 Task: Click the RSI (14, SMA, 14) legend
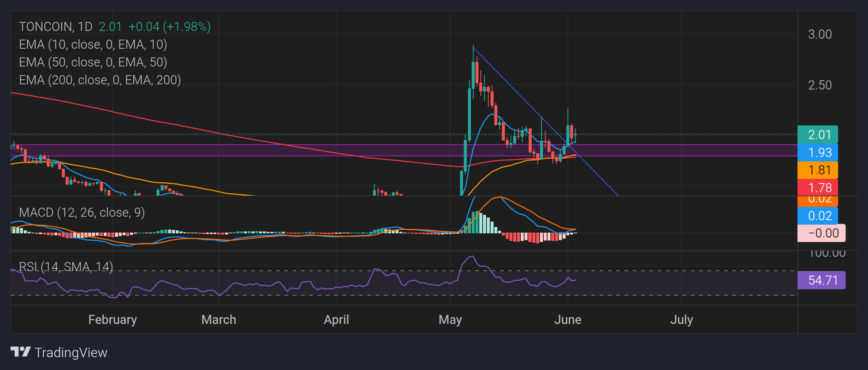(x=66, y=267)
